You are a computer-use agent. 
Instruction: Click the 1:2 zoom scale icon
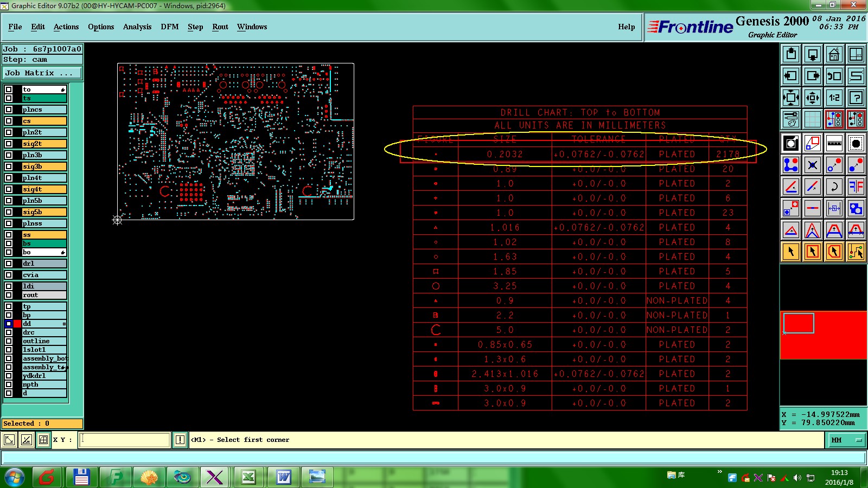point(834,98)
